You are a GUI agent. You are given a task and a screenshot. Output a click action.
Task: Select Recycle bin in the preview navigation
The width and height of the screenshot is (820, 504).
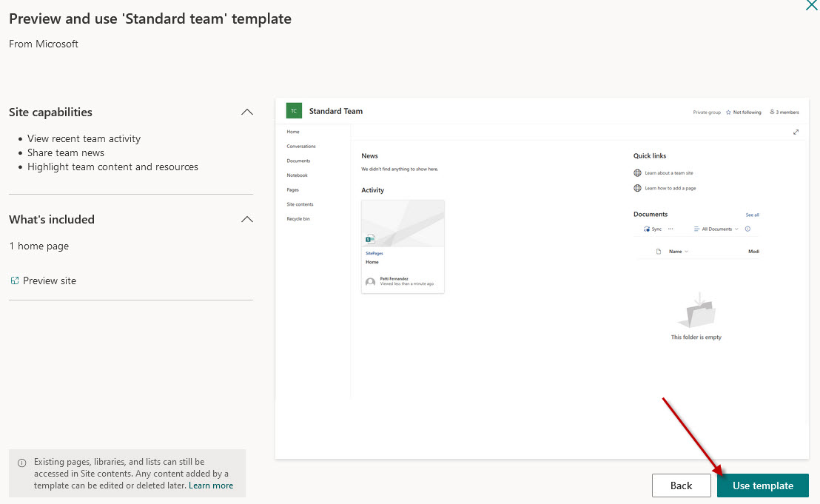(x=298, y=218)
